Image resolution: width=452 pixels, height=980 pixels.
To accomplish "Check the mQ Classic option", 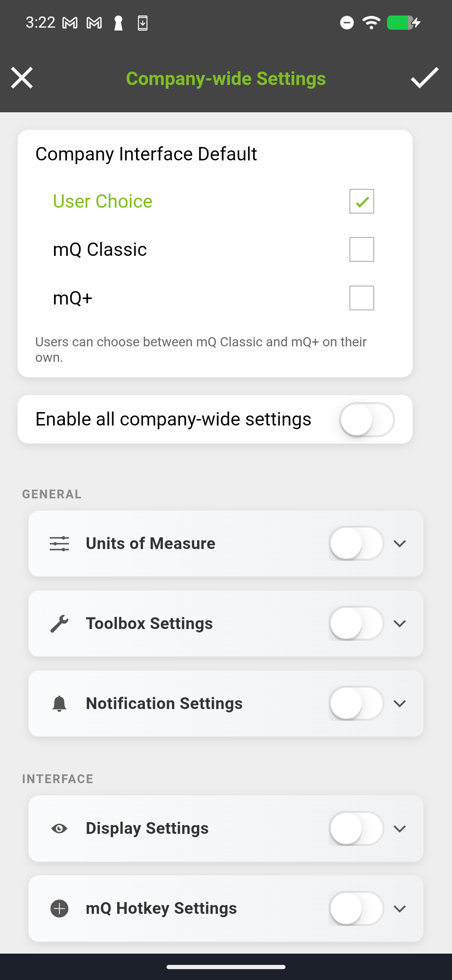I will [361, 249].
